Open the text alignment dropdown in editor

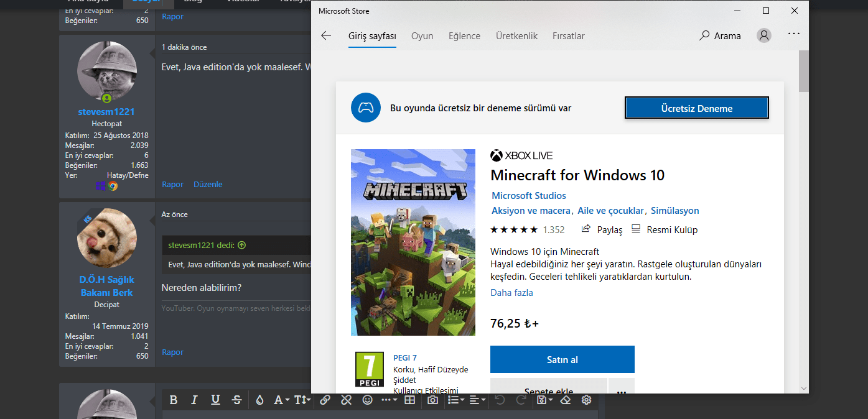point(477,400)
